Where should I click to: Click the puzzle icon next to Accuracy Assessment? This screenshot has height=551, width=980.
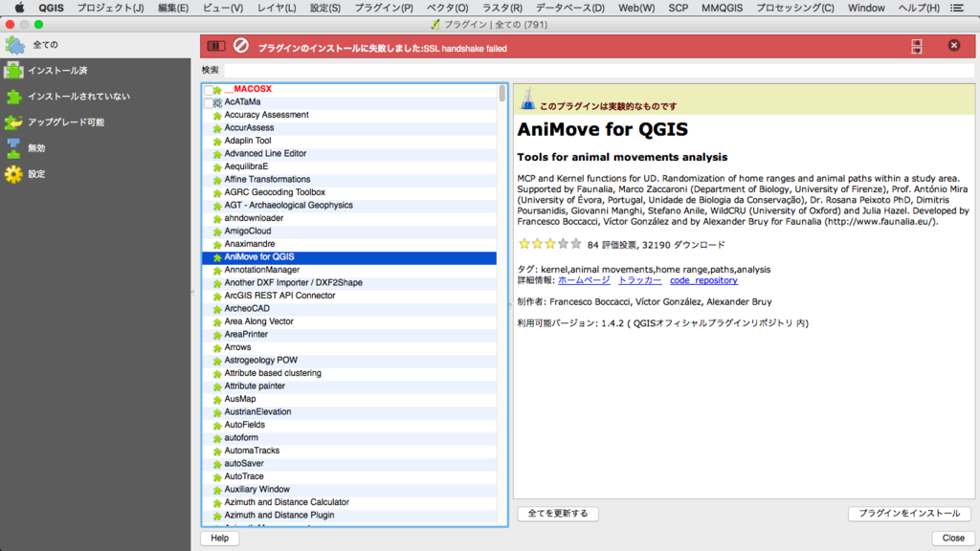[217, 116]
